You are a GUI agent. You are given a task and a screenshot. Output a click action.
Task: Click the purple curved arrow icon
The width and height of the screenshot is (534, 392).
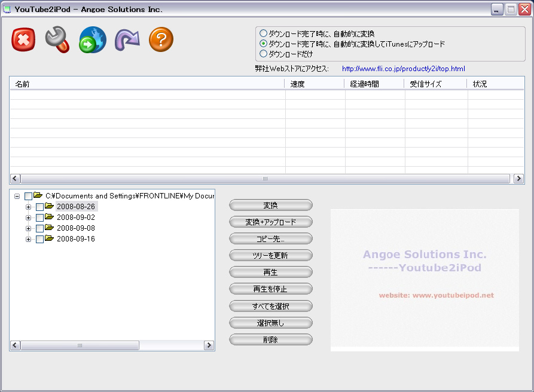[127, 40]
